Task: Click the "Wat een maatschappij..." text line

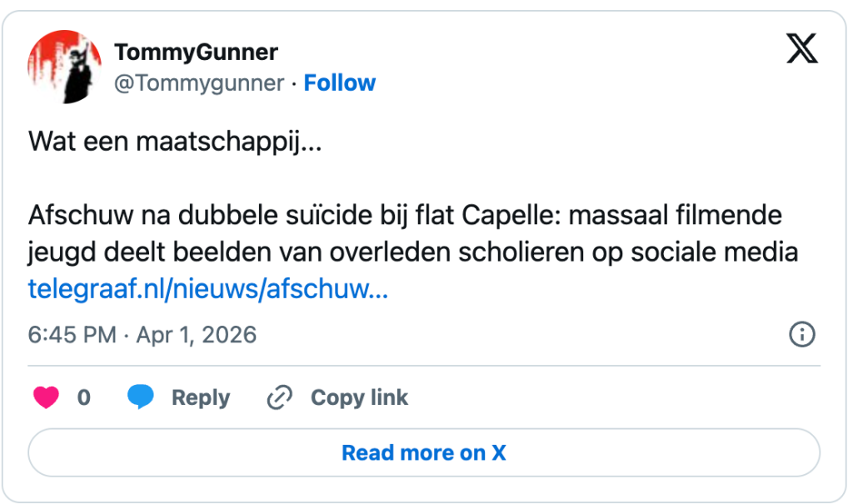Action: pyautogui.click(x=174, y=142)
